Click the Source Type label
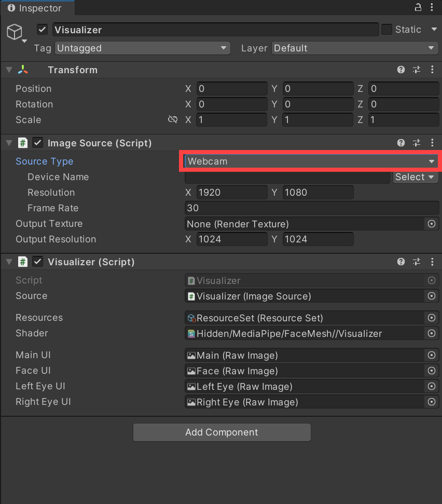Screen dimensions: 442x504 pos(44,161)
